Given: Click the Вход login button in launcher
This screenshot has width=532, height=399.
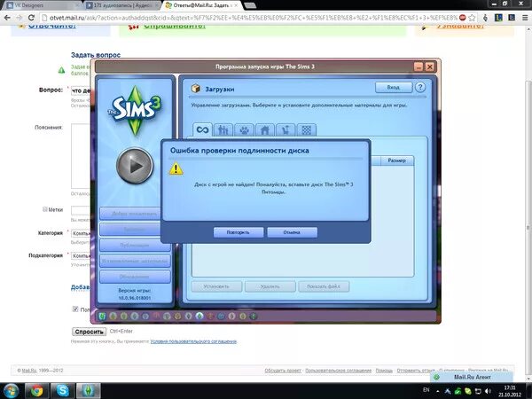Looking at the screenshot, I should click(394, 87).
